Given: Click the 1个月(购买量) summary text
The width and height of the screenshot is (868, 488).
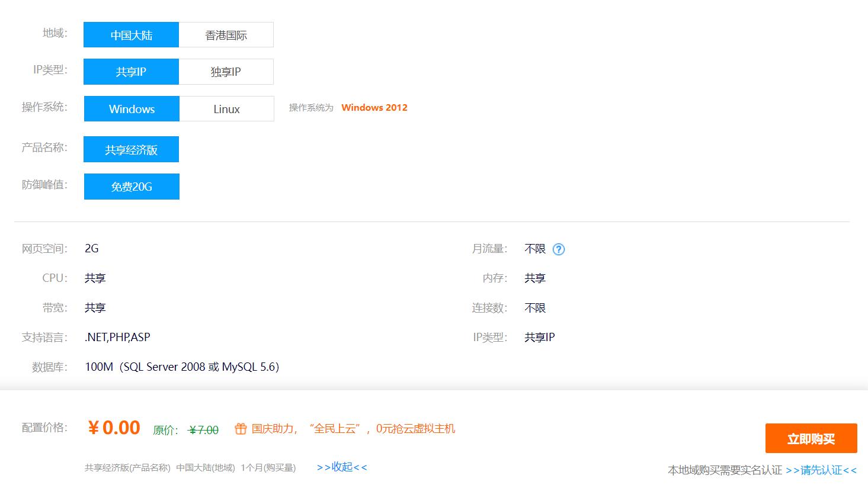Looking at the screenshot, I should 268,468.
